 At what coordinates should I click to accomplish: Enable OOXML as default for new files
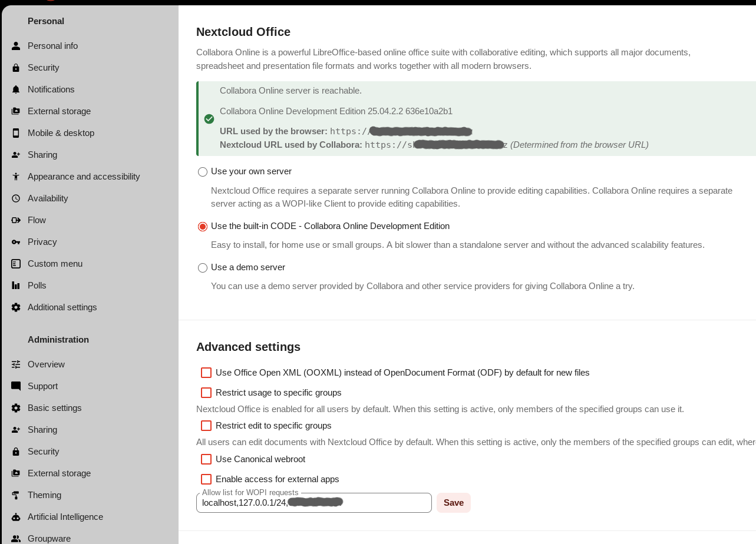(206, 373)
